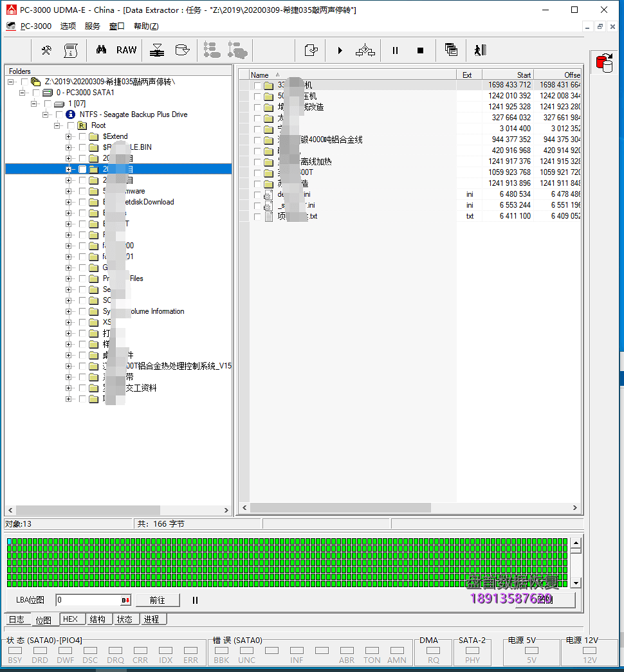Open the 窗口 menu
Screen dimensions: 624x672
coord(116,26)
